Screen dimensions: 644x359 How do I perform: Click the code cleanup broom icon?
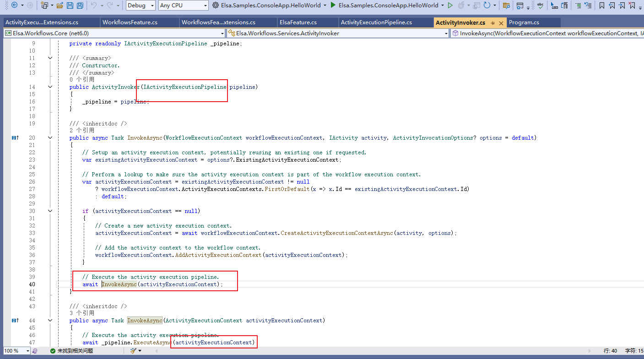[133, 351]
